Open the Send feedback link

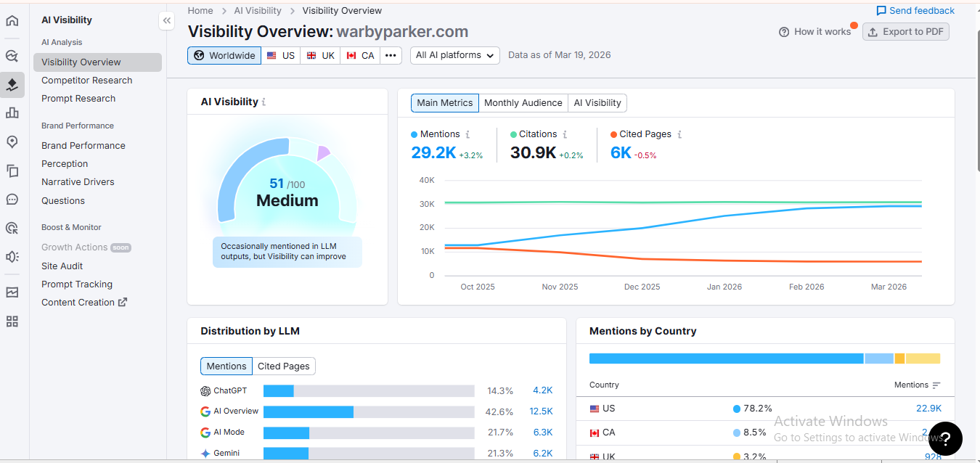click(x=915, y=10)
